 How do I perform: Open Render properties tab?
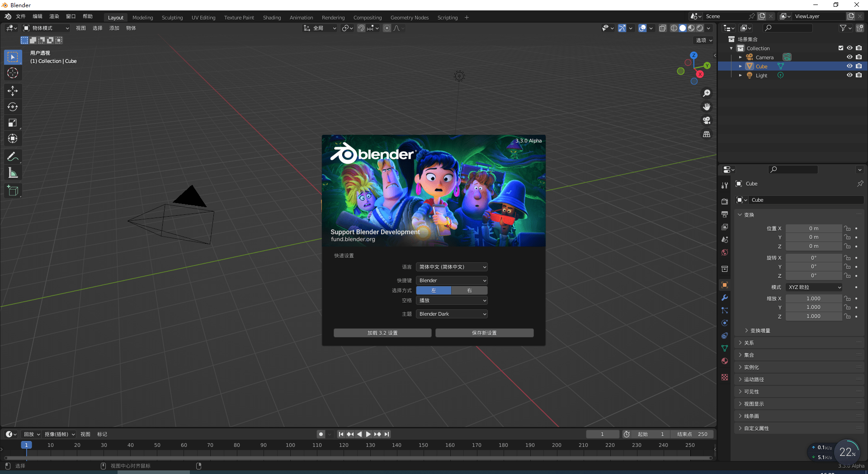tap(725, 201)
